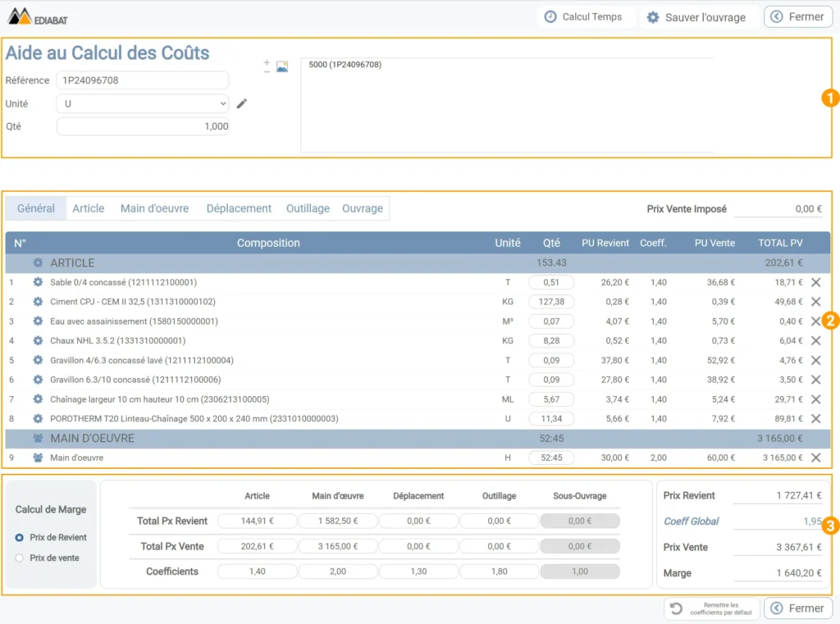Open the Unité dropdown
Viewport: 840px width, 624px height.
point(143,104)
